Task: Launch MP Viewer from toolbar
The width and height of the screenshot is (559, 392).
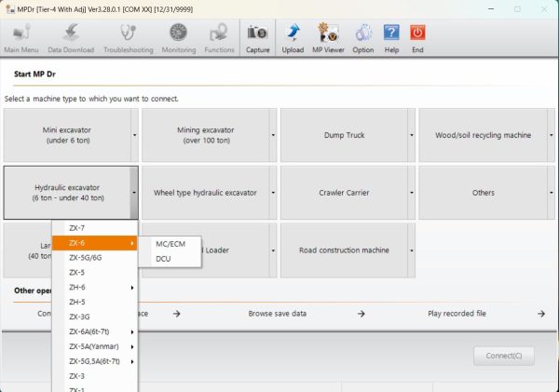Action: click(x=328, y=38)
